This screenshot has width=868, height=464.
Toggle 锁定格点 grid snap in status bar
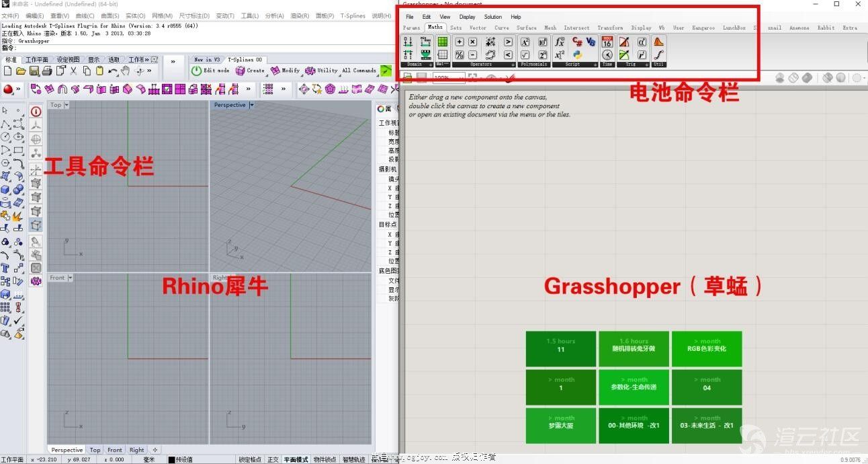[x=249, y=459]
